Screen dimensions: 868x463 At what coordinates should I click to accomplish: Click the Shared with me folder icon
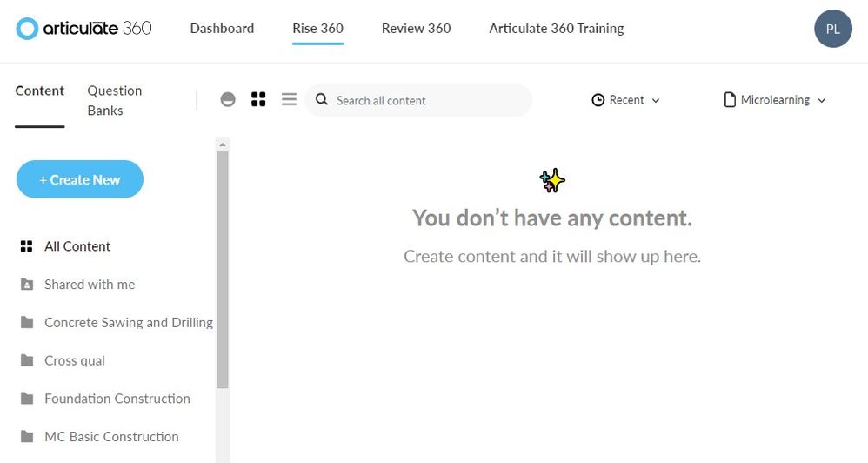(x=27, y=285)
